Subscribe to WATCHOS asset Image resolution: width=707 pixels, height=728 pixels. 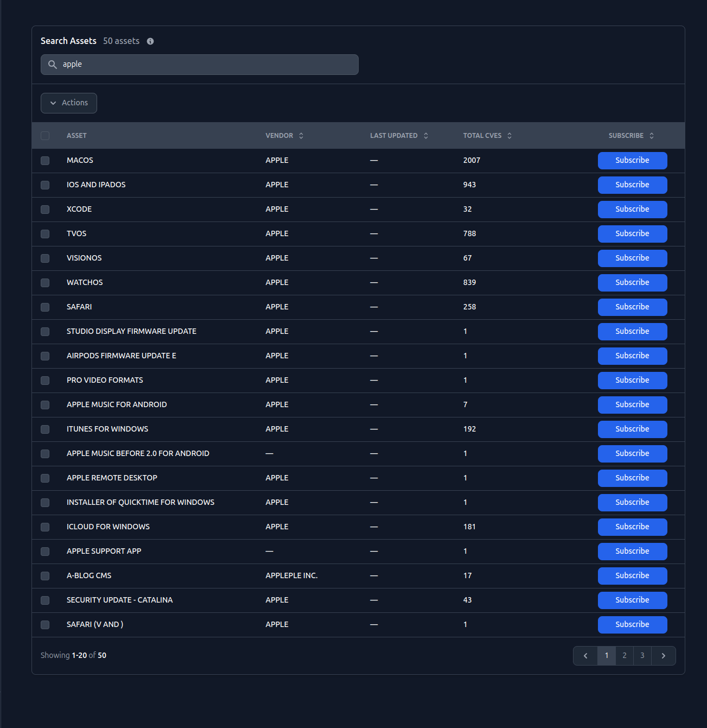(632, 283)
